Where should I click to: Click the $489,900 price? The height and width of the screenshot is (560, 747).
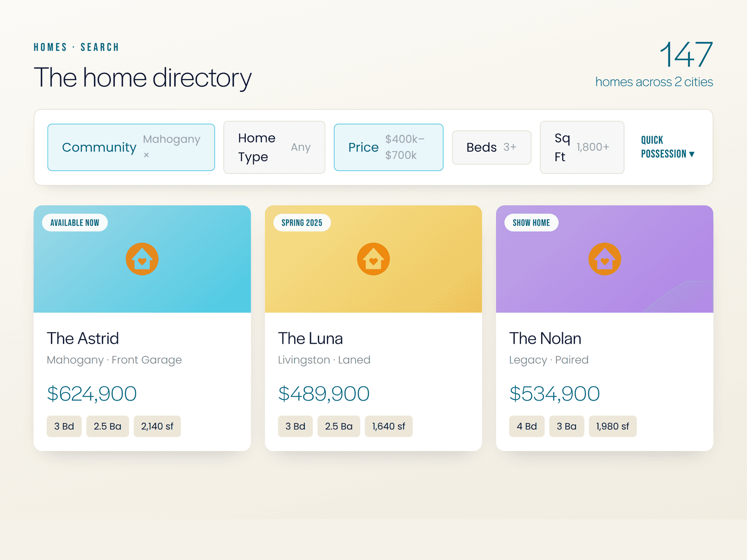click(x=324, y=394)
